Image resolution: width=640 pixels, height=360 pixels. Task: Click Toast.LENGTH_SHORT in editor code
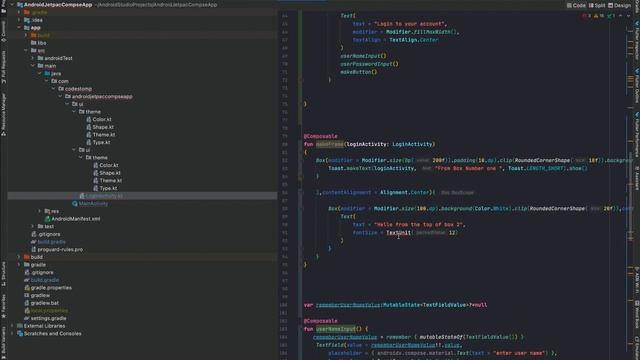pos(541,168)
